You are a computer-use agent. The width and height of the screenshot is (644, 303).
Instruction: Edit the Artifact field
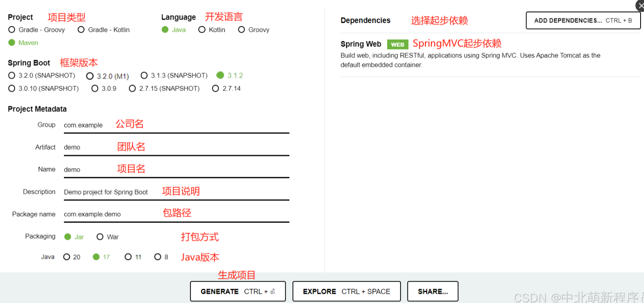[x=176, y=147]
